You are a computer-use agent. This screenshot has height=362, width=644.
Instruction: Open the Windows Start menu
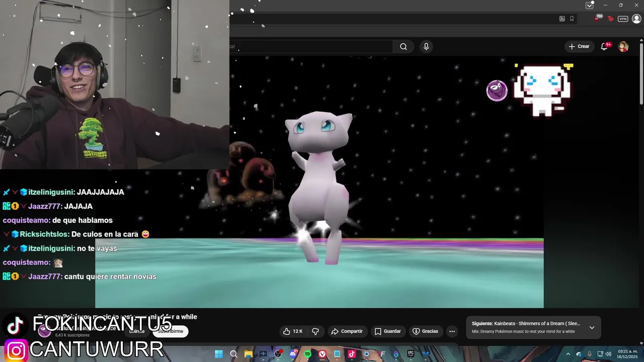(219, 354)
